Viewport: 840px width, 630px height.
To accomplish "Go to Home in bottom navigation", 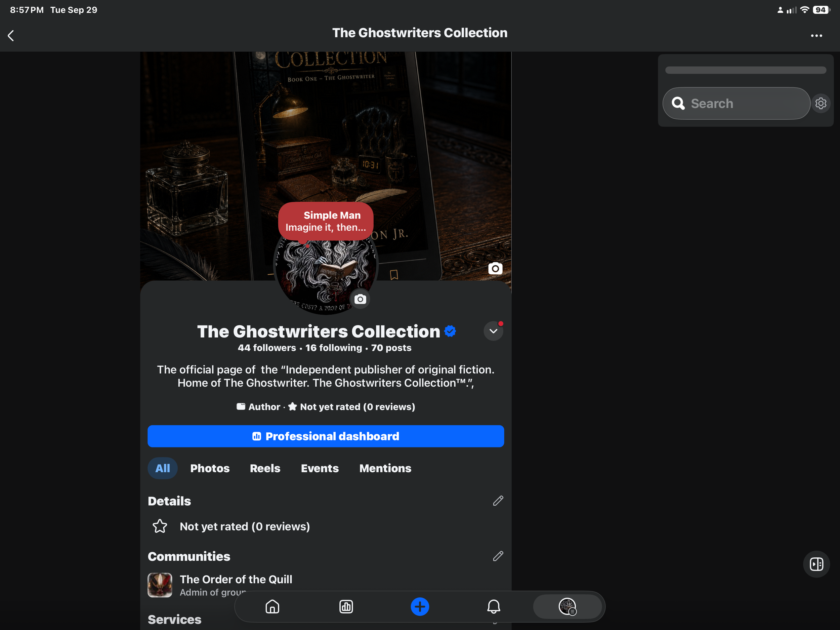I will pos(272,607).
